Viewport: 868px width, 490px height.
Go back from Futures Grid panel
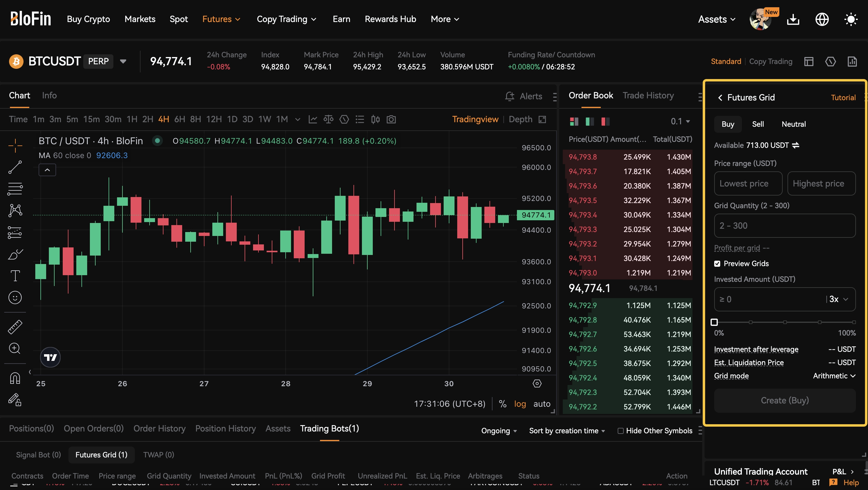click(720, 97)
